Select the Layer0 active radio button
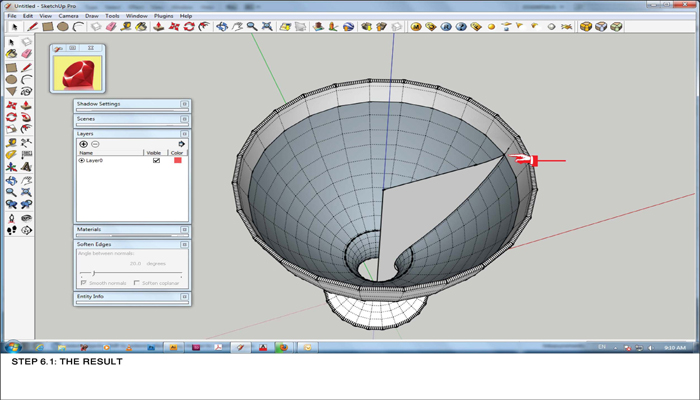Image resolution: width=700 pixels, height=400 pixels. [x=81, y=160]
